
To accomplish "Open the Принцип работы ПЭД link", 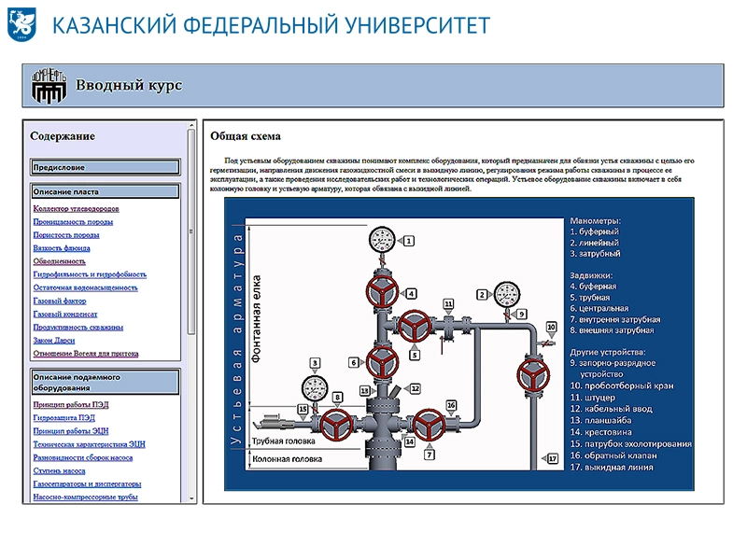I will coord(71,405).
